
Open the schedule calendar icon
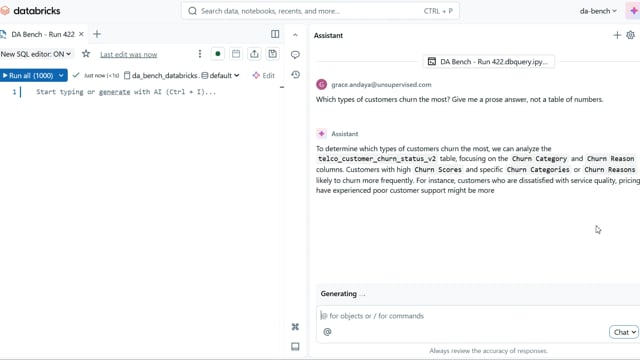coord(236,54)
